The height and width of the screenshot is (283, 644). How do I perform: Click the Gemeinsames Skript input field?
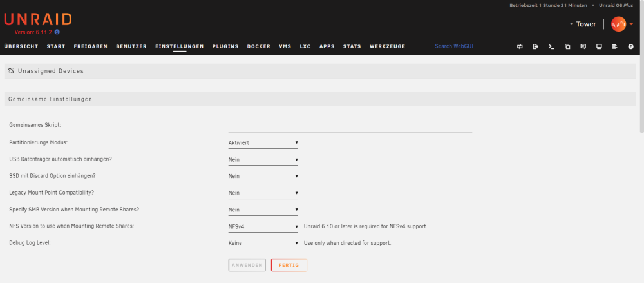point(350,126)
